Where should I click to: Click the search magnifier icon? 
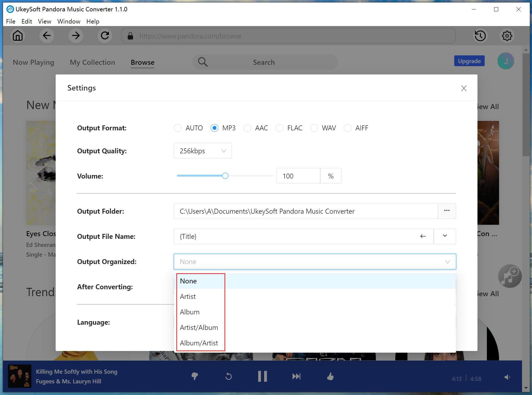click(x=203, y=62)
